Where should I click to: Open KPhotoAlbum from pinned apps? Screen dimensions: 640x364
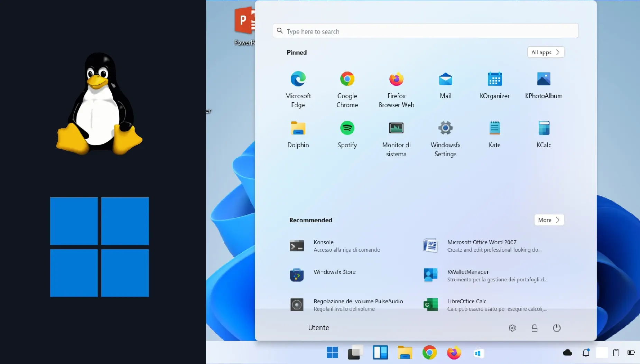[x=544, y=80]
